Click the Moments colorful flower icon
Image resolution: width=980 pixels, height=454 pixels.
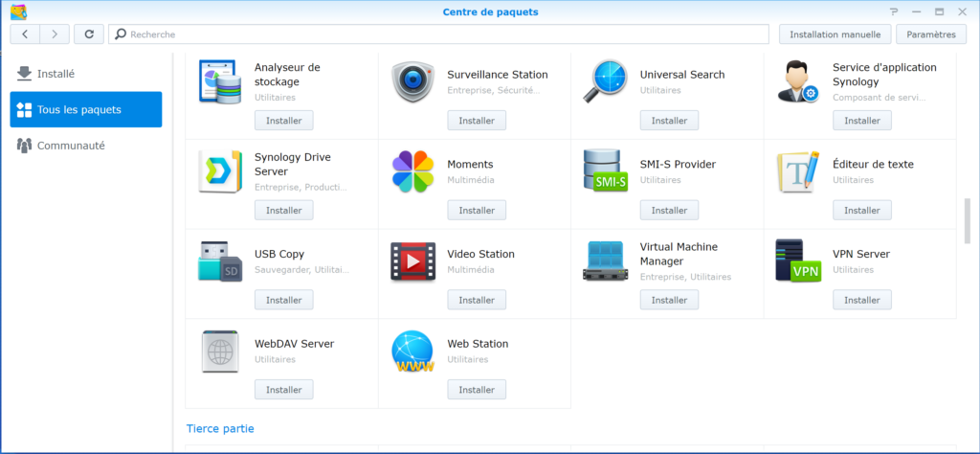(x=413, y=171)
